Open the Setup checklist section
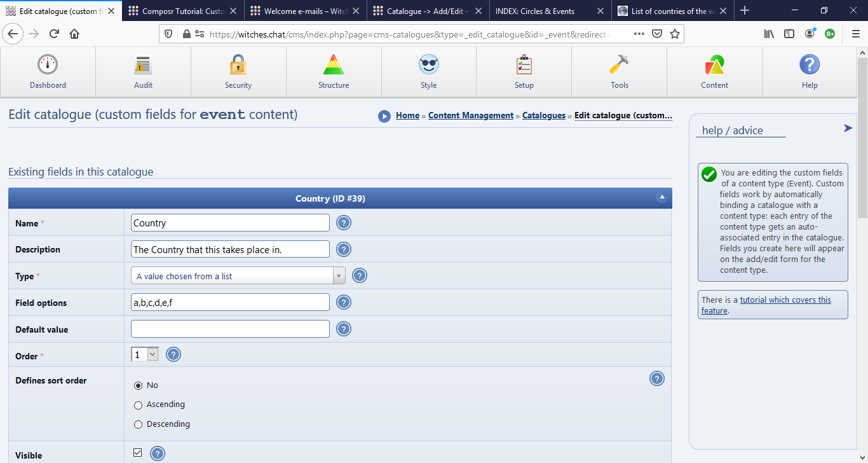 coord(524,72)
